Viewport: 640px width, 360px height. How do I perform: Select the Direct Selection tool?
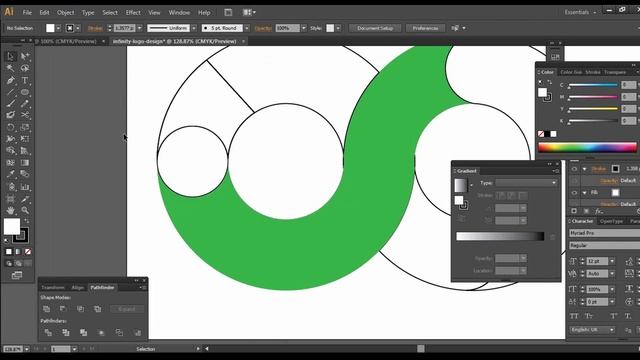(25, 56)
